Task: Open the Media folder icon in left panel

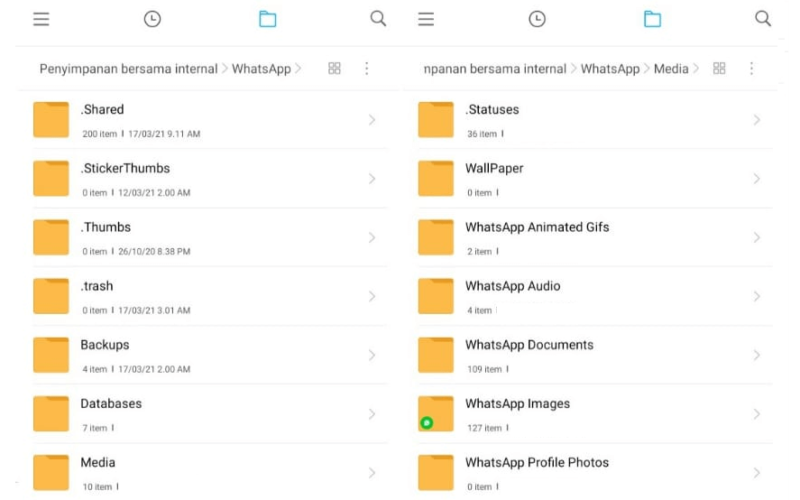Action: 51,472
